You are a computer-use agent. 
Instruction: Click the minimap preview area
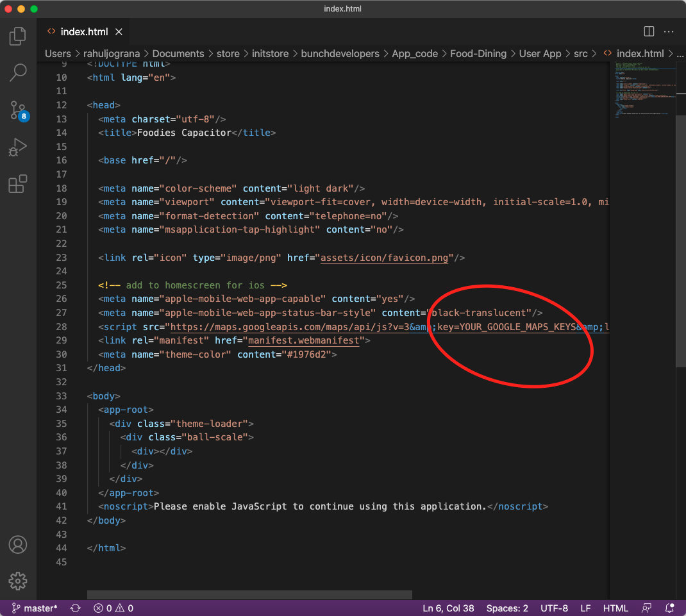(x=643, y=90)
